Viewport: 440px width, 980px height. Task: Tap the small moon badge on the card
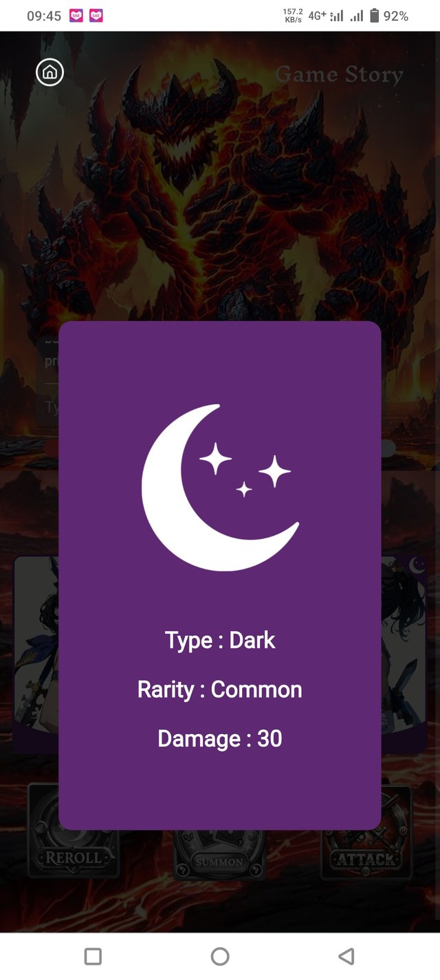[x=417, y=565]
